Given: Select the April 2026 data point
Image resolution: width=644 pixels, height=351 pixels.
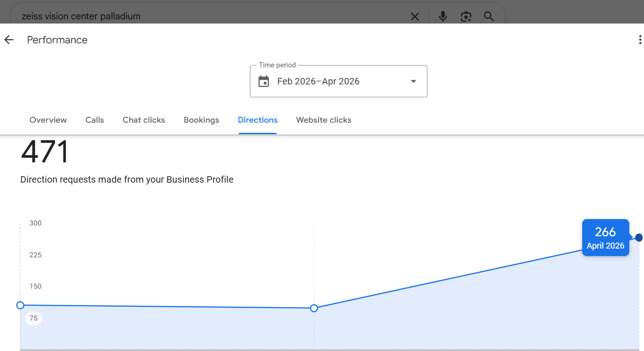Looking at the screenshot, I should 639,238.
